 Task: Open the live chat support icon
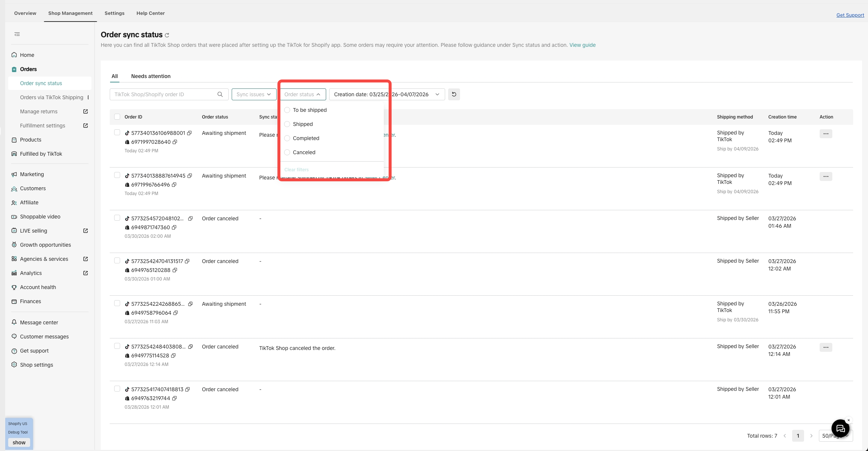point(840,428)
